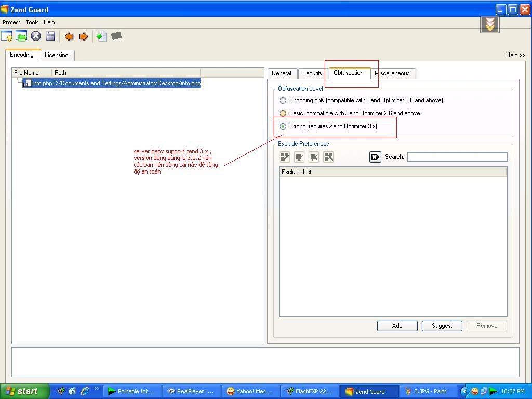532x399 pixels.
Task: Open the General settings tab
Action: [282, 73]
